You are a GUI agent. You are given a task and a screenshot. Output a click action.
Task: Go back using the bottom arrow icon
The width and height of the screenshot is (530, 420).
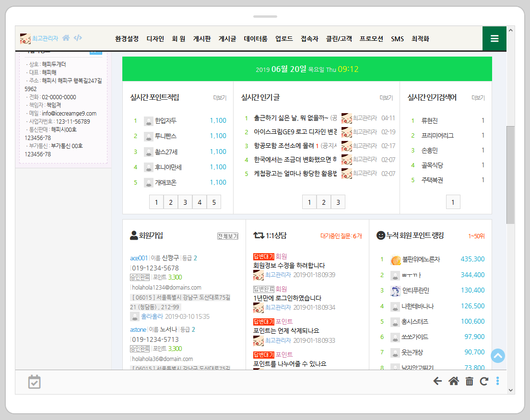[x=437, y=381]
